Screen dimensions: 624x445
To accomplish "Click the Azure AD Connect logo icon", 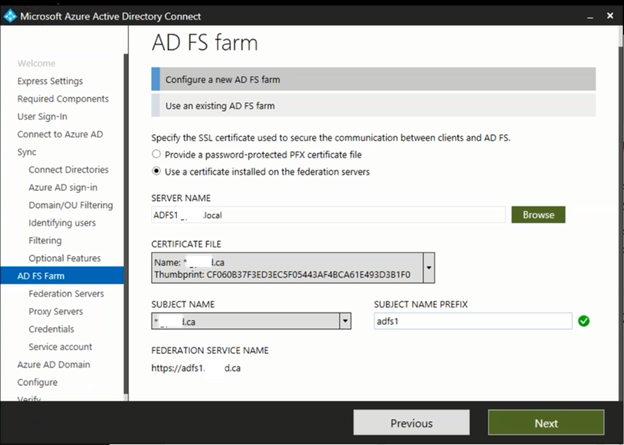I will click(10, 16).
